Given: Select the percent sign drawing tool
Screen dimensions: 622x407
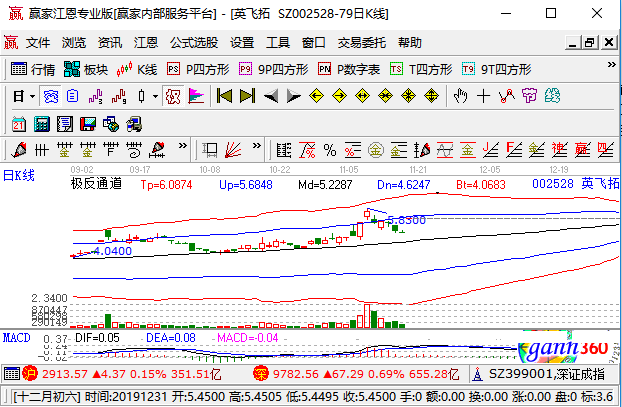Looking at the screenshot, I should [x=329, y=150].
